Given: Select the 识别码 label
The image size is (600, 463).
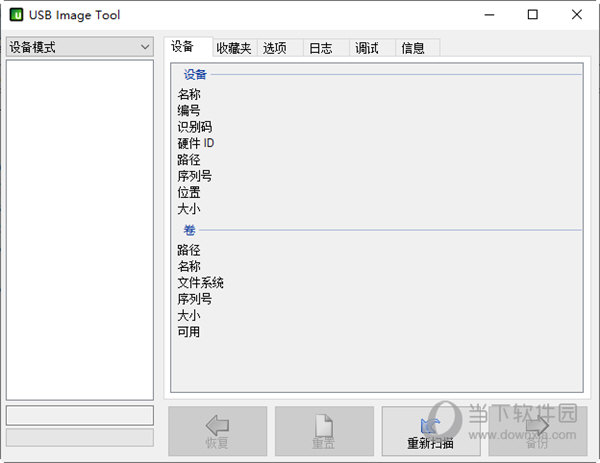Looking at the screenshot, I should click(x=195, y=127).
